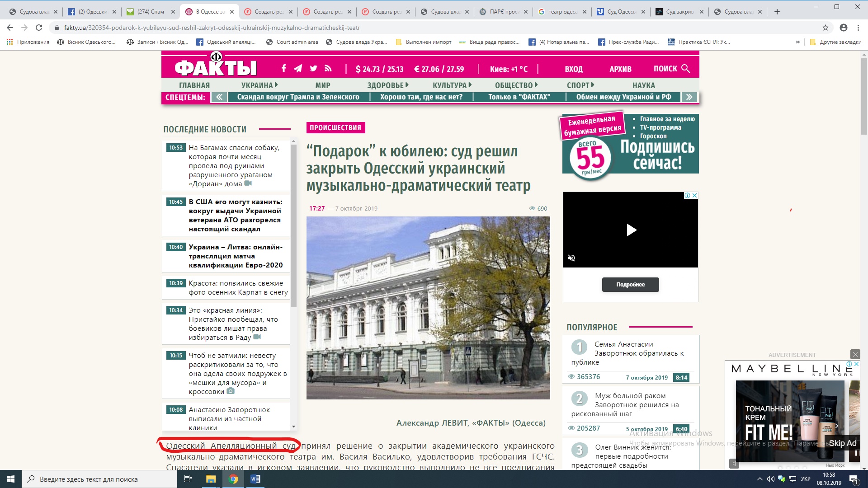
Task: Click the search magnifier next to ПОИСК
Action: point(685,68)
